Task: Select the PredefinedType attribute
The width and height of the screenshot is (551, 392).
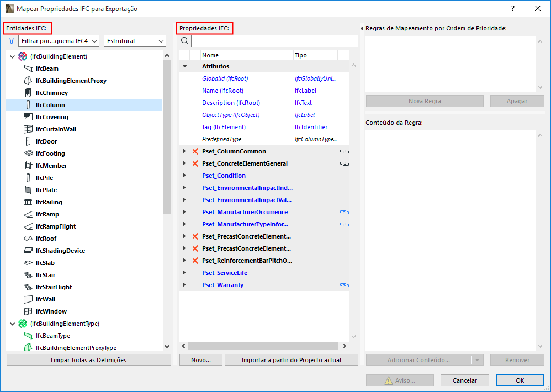Action: 222,139
